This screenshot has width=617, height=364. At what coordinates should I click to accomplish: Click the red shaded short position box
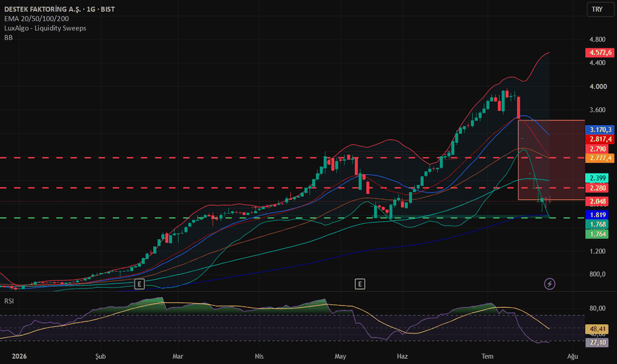[551, 160]
